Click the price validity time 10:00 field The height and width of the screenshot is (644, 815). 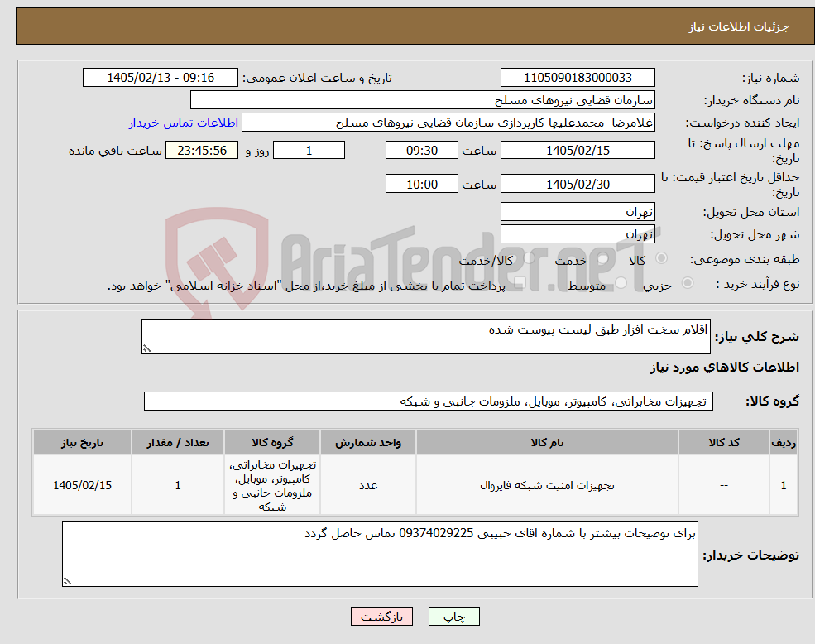pyautogui.click(x=421, y=184)
